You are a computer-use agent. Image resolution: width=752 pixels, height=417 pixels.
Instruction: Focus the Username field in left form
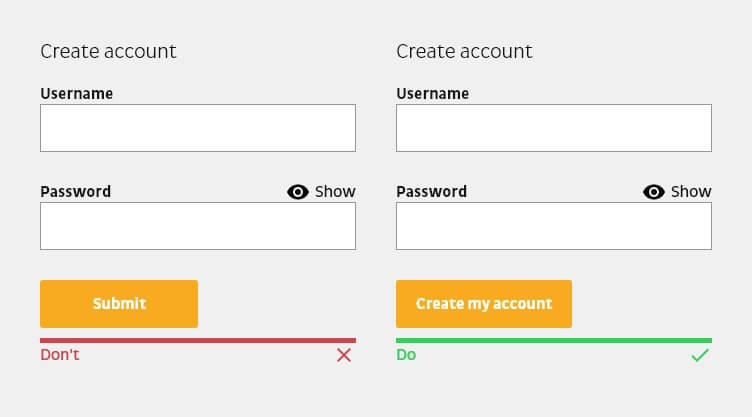(x=198, y=128)
